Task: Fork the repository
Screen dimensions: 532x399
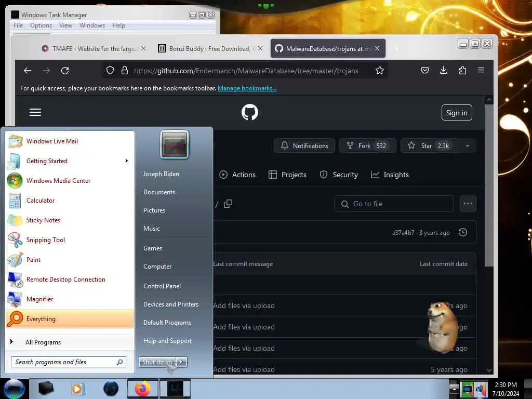Action: [x=367, y=146]
